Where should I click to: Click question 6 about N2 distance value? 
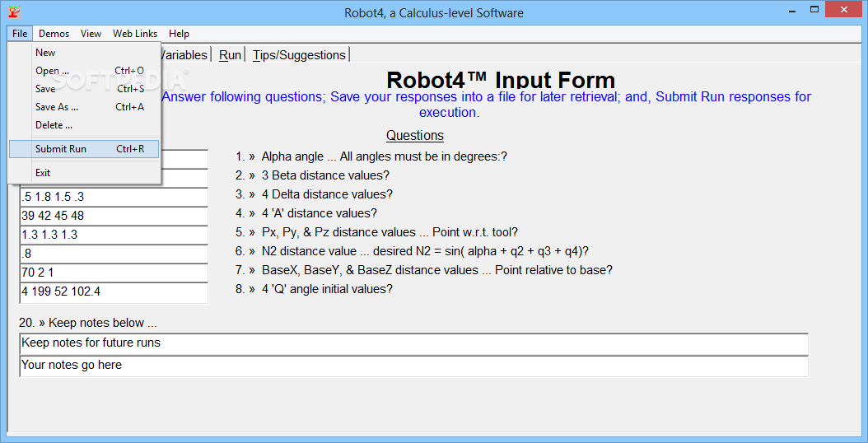[x=412, y=251]
